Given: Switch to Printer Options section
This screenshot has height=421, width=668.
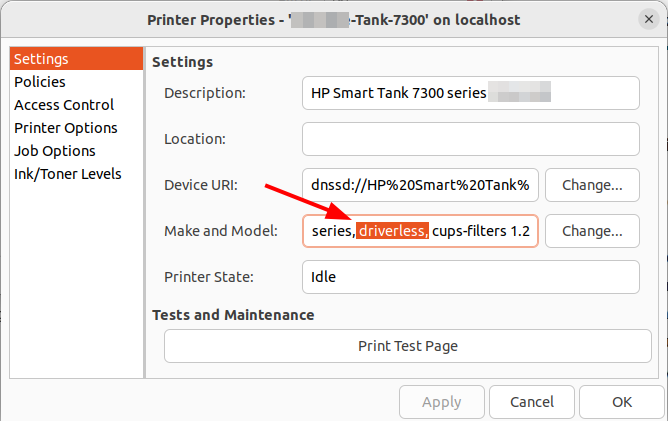Looking at the screenshot, I should tap(66, 128).
